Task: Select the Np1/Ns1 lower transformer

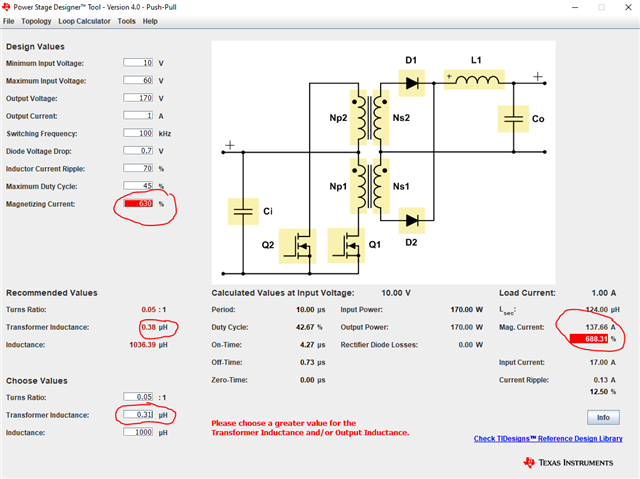Action: pos(369,186)
